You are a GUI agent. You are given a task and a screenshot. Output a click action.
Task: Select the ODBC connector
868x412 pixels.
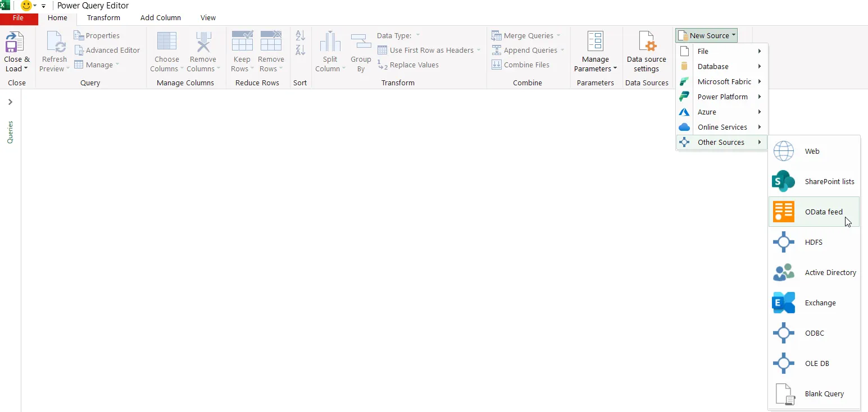pyautogui.click(x=814, y=333)
